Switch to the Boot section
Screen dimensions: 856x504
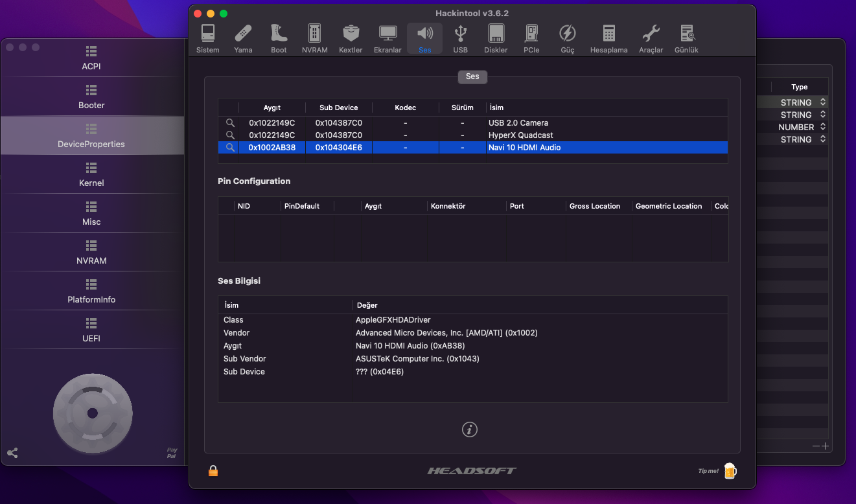(279, 38)
